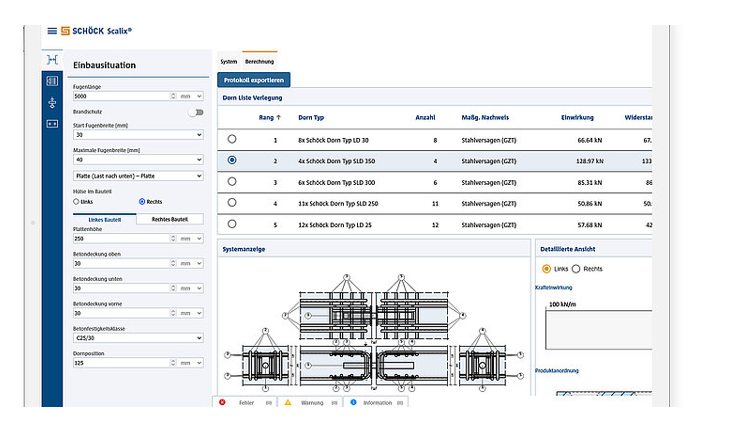
Task: Select the joint situation sidebar icon
Action: click(x=52, y=59)
